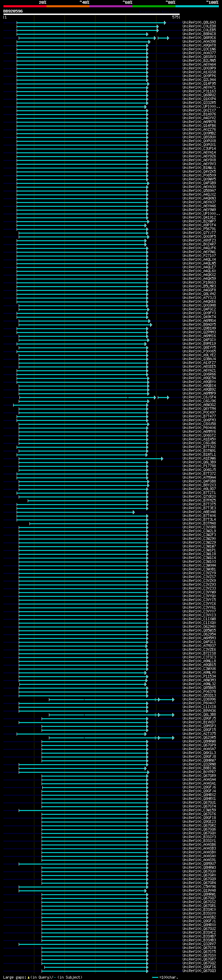Open hit UniRef100_Q8L6A3
222x980 pixels.
(x=199, y=23)
